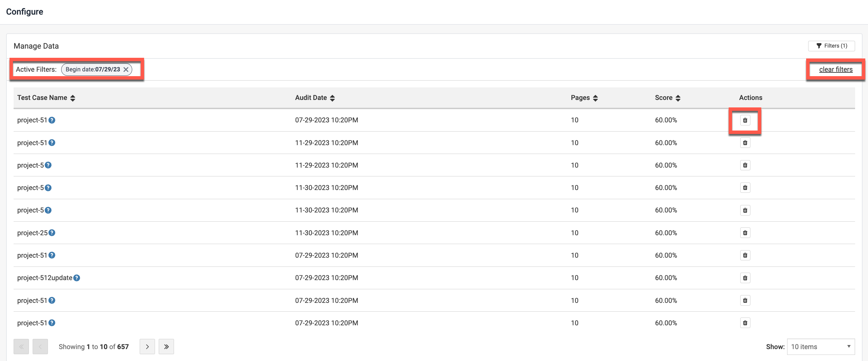
Task: Sort table by Pages column
Action: tap(595, 98)
